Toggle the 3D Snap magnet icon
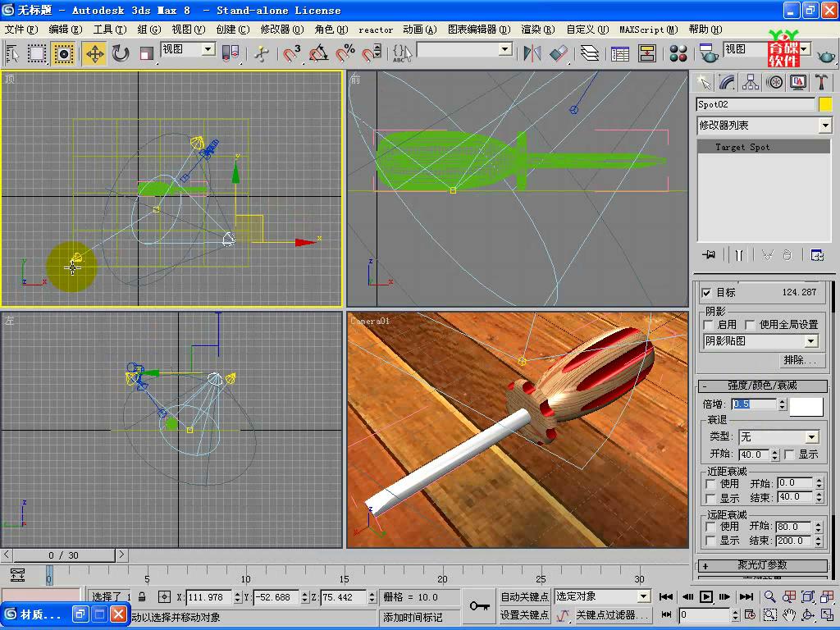Viewport: 840px width, 630px height. click(x=291, y=53)
